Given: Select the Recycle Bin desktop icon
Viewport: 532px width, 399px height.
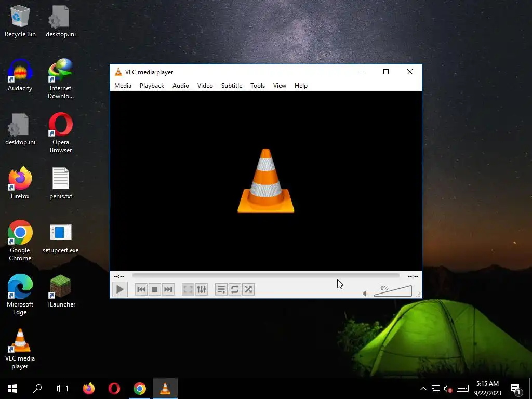Looking at the screenshot, I should tap(20, 22).
